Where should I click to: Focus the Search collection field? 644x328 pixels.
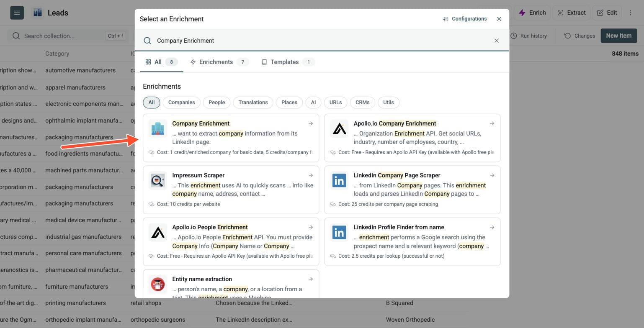(67, 36)
